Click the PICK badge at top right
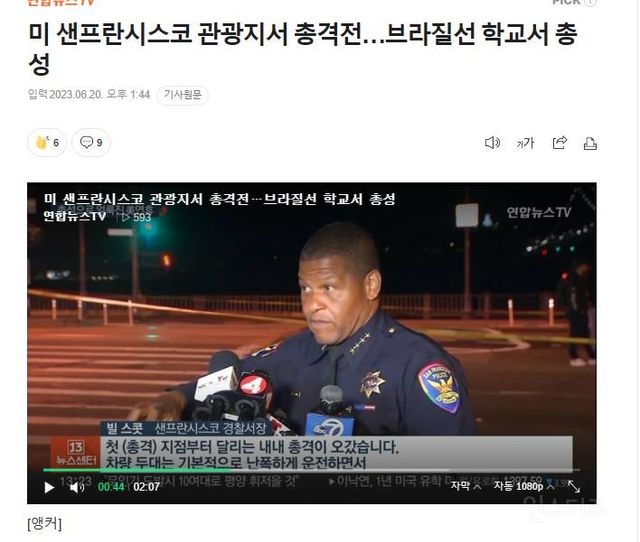 point(573,2)
